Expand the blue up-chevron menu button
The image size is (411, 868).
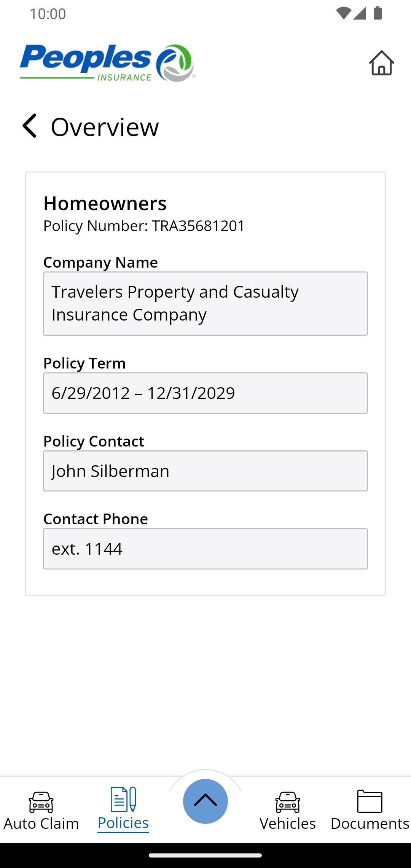205,801
